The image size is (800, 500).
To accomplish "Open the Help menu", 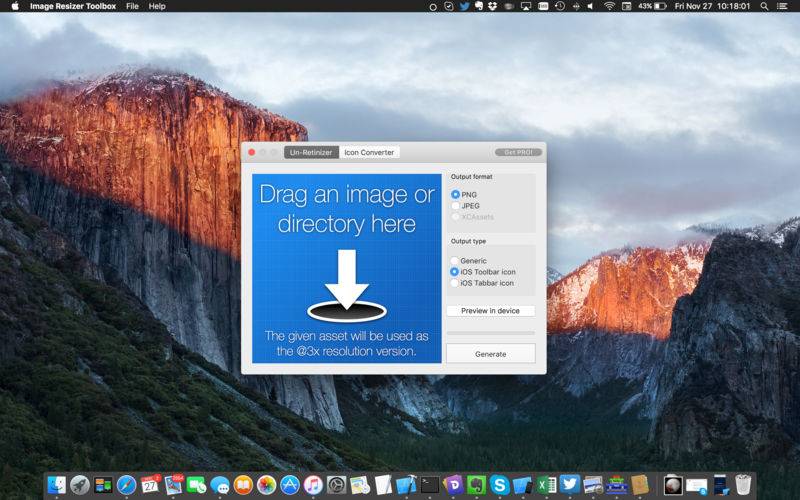I will [157, 6].
